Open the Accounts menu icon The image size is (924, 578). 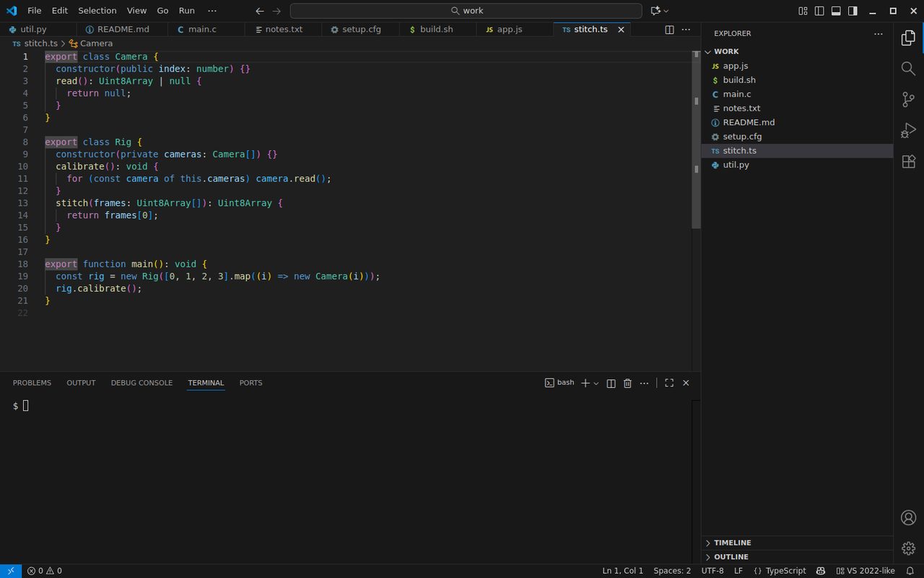click(908, 518)
